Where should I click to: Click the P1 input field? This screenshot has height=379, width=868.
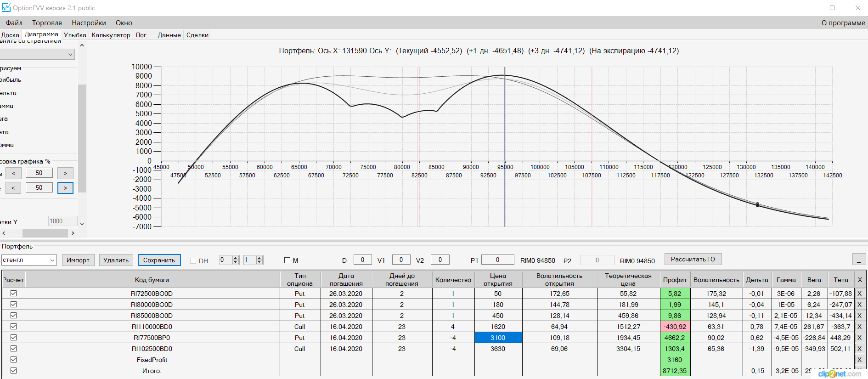(498, 260)
